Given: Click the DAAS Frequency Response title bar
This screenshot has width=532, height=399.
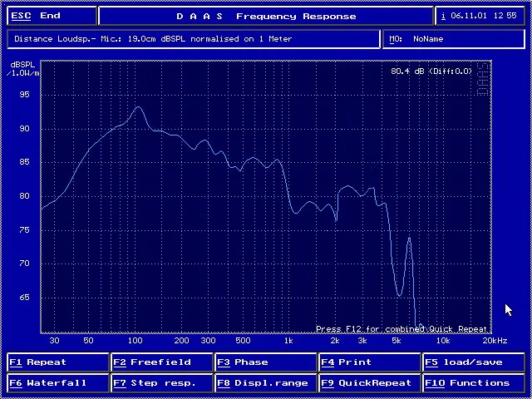Looking at the screenshot, I should (x=266, y=16).
